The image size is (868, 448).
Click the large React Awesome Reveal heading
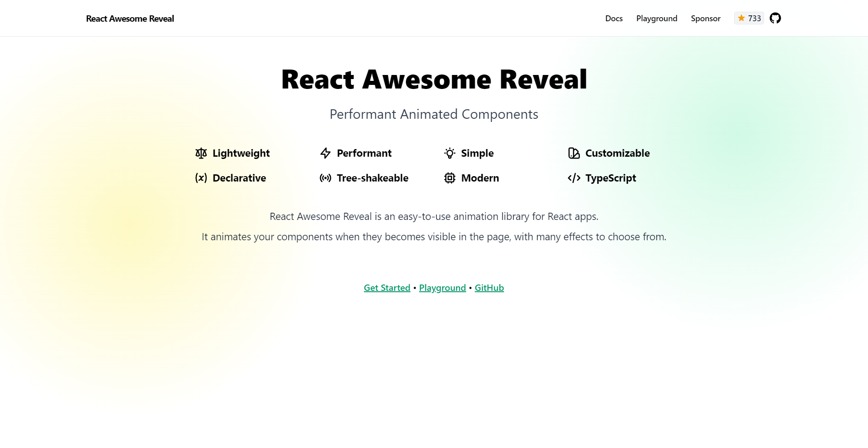[434, 79]
